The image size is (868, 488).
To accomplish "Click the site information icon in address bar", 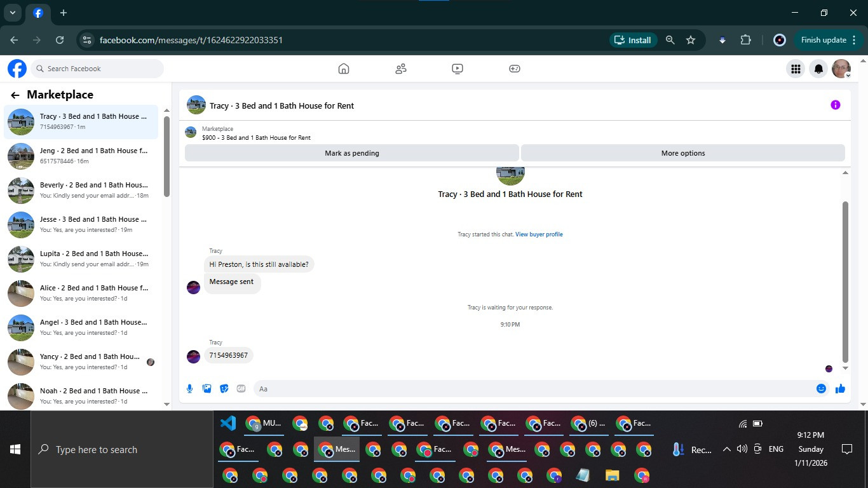I will [87, 40].
